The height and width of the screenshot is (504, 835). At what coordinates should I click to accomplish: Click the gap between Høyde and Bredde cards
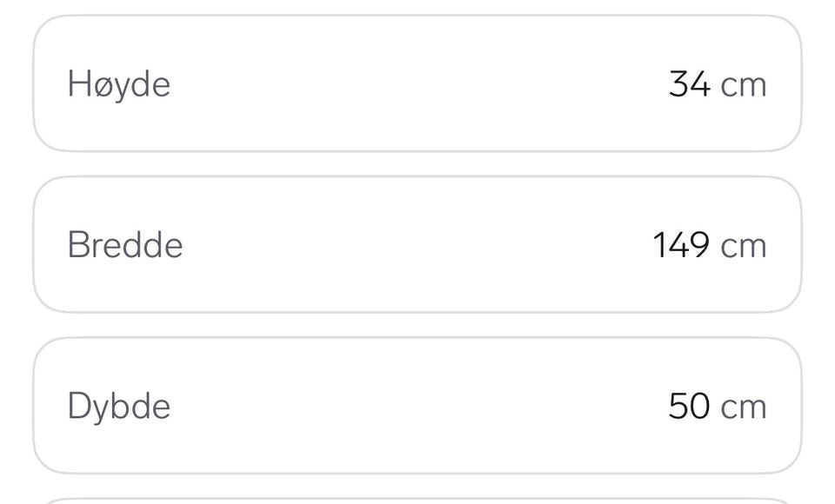[x=417, y=164]
